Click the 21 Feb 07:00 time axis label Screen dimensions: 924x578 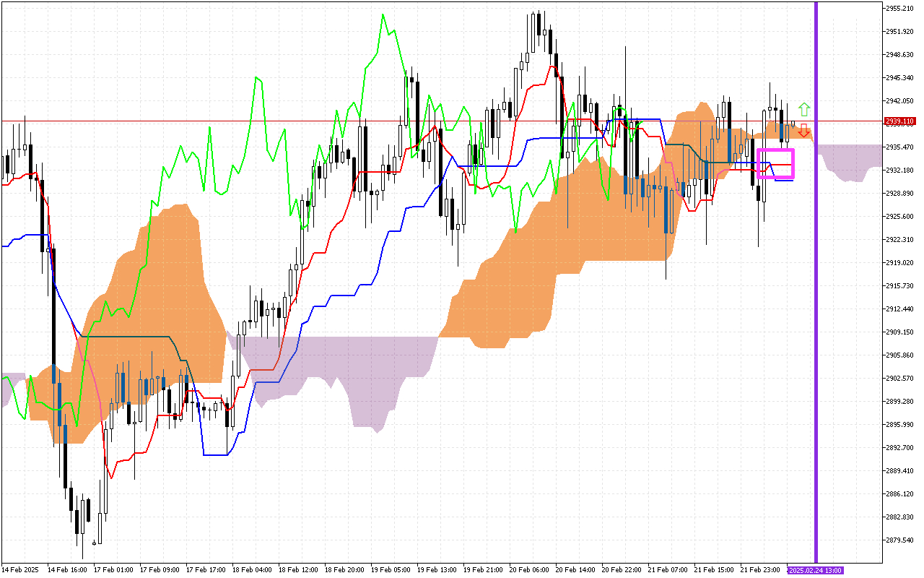[x=669, y=570]
